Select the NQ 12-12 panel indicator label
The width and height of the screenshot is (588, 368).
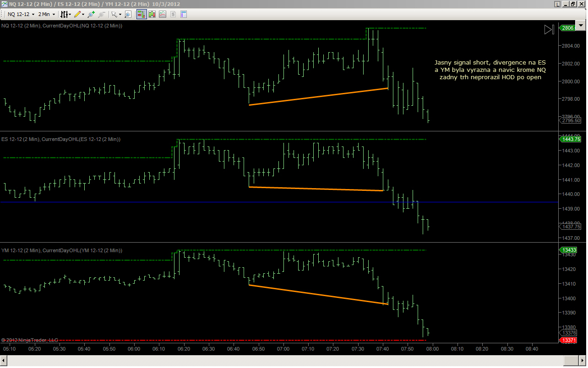point(62,26)
